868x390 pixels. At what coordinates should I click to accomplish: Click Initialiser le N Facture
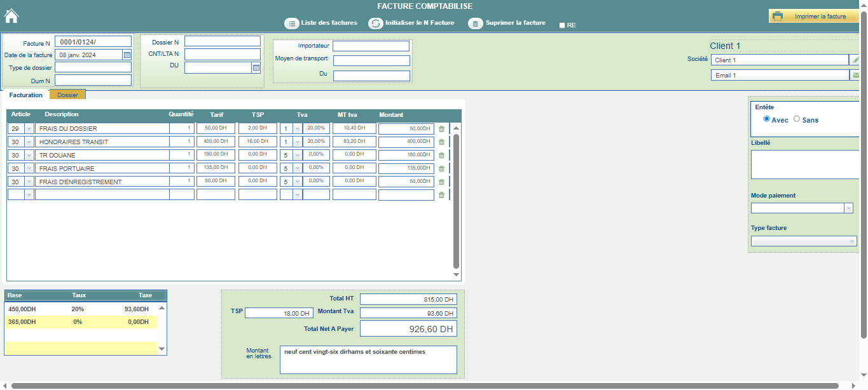412,24
